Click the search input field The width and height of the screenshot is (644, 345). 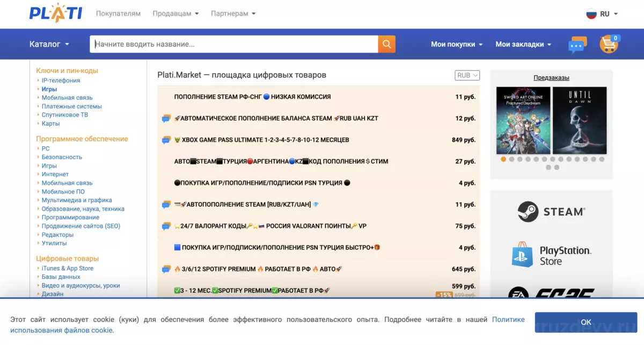(234, 44)
